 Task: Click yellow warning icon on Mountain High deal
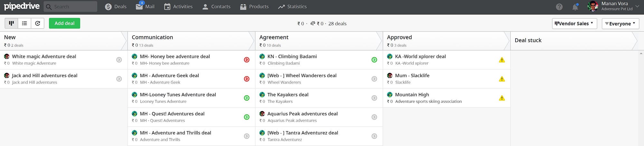tap(502, 98)
